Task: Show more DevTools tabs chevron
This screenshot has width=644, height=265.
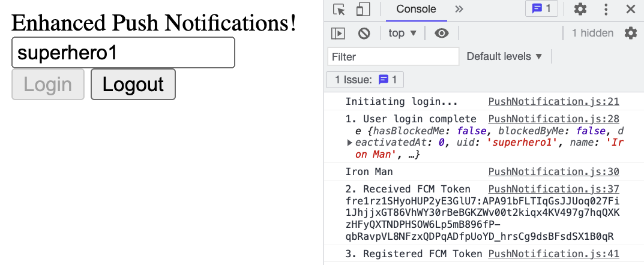Action: [459, 9]
